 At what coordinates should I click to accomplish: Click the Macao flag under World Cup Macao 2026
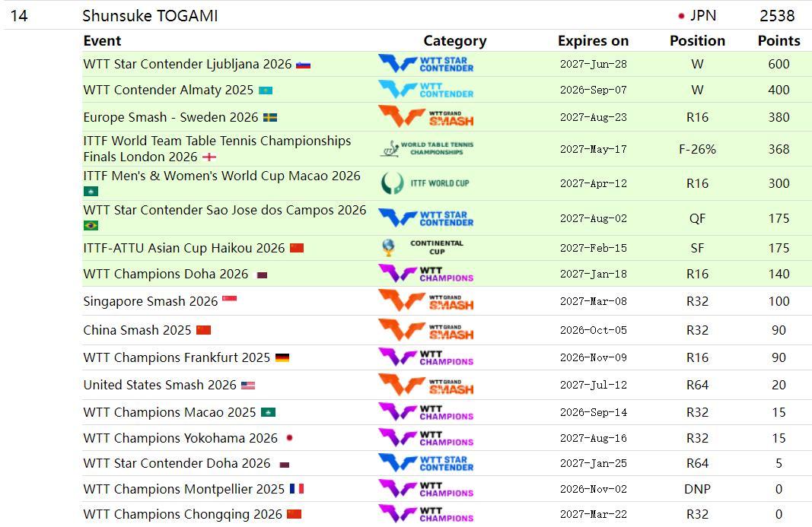tap(91, 192)
